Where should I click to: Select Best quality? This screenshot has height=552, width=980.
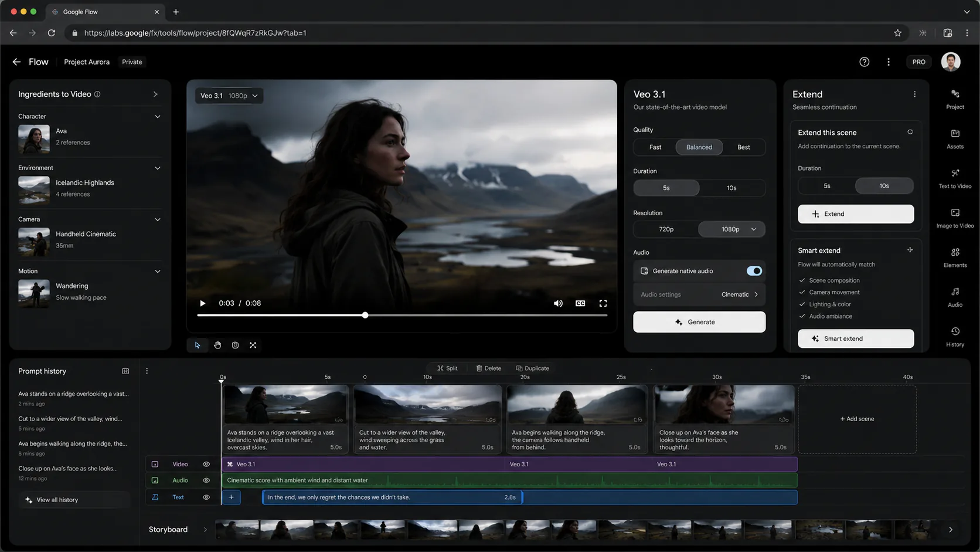click(x=744, y=147)
